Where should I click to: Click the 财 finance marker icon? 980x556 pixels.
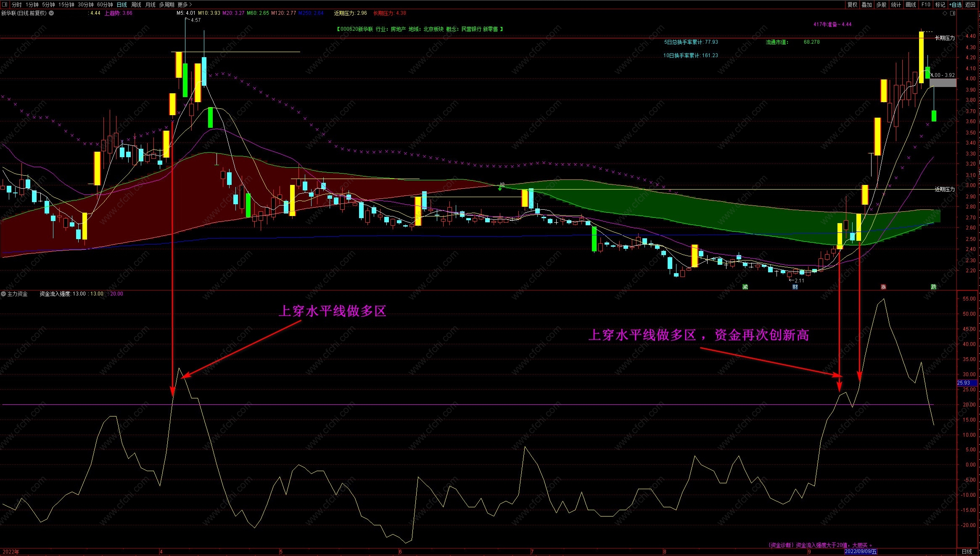[x=795, y=287]
